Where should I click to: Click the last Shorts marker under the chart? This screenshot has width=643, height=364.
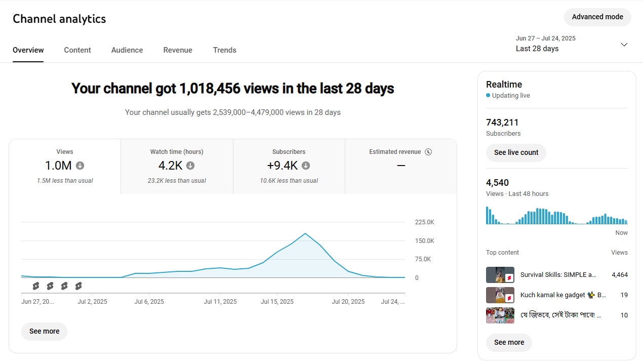[x=78, y=286]
